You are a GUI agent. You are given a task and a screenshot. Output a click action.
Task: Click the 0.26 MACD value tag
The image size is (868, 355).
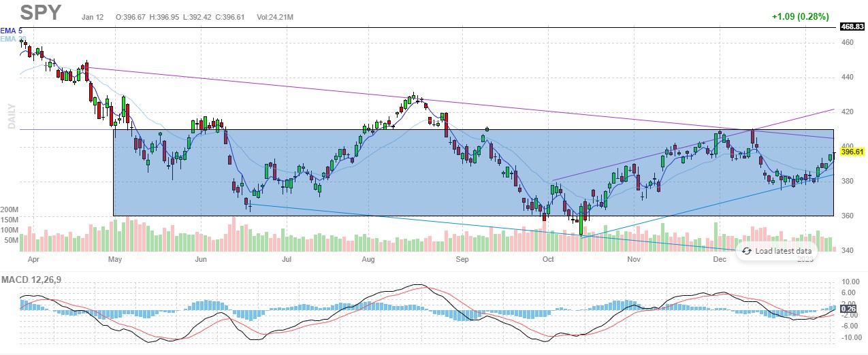848,309
